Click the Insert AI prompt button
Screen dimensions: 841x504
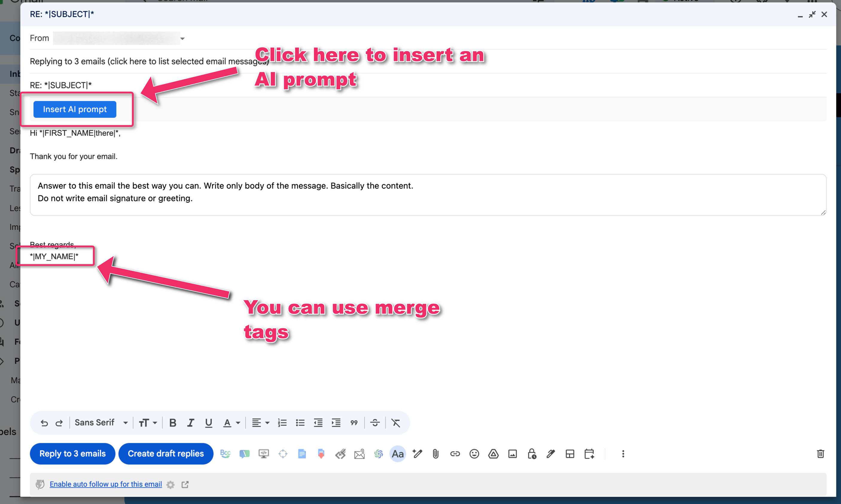[75, 109]
